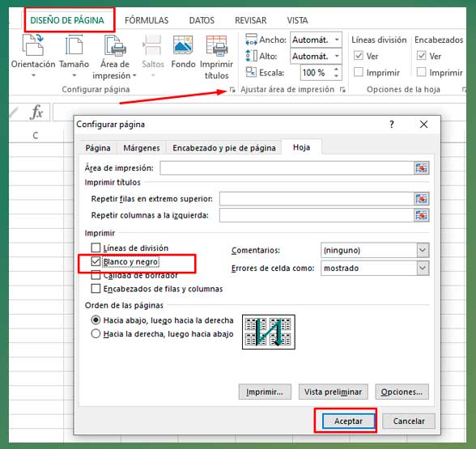The height and width of the screenshot is (449, 476).
Task: Click the Fondo background image icon
Action: click(x=183, y=45)
